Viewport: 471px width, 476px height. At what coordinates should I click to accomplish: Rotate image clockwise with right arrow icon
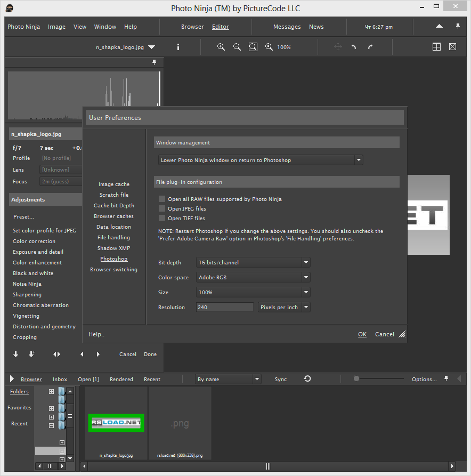point(370,47)
